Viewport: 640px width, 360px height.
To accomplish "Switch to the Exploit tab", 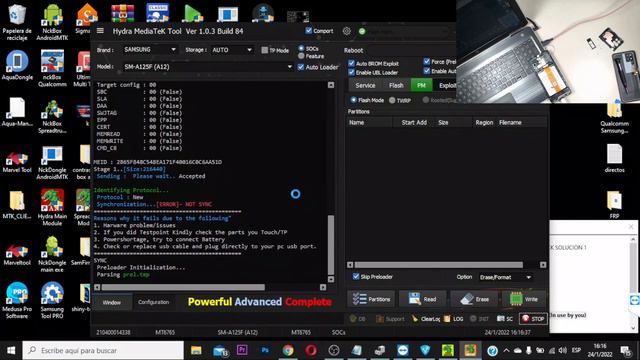I will (x=446, y=85).
